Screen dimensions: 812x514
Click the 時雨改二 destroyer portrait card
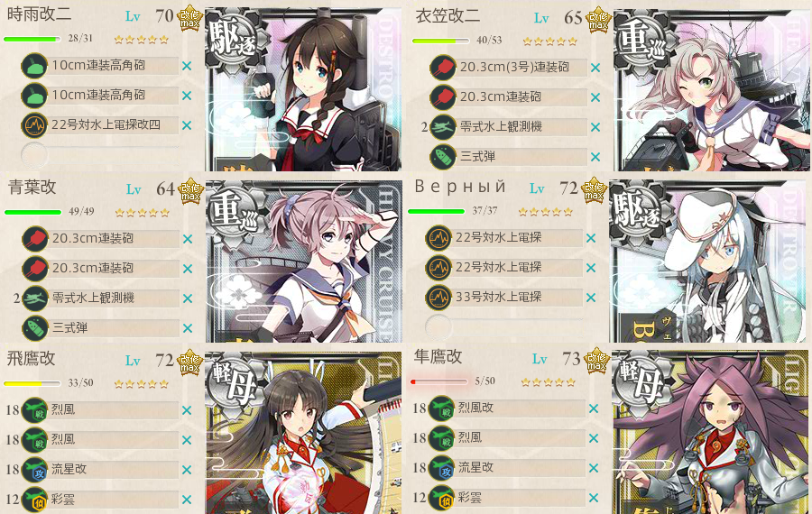303,89
